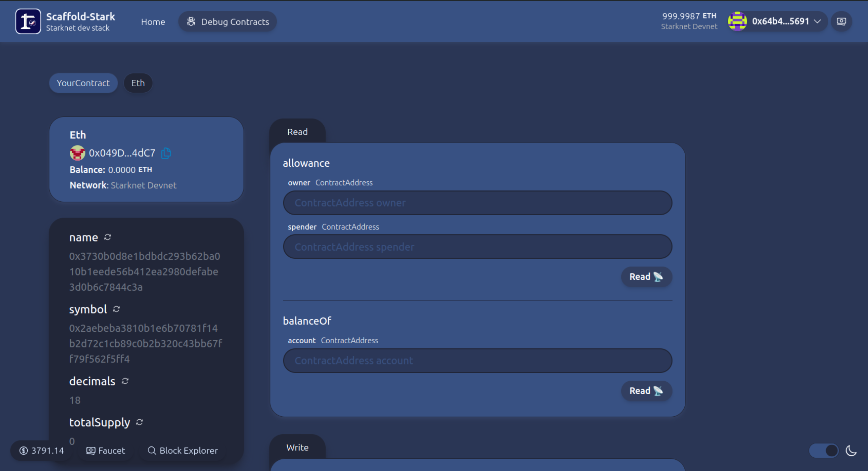This screenshot has width=868, height=471.
Task: Click the Scaffold-Stark logo icon
Action: (28, 22)
